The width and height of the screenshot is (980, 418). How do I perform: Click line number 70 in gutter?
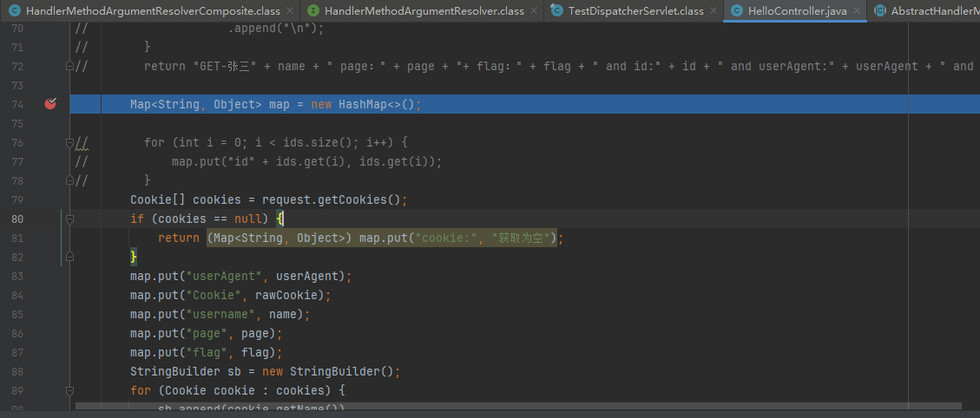point(17,28)
